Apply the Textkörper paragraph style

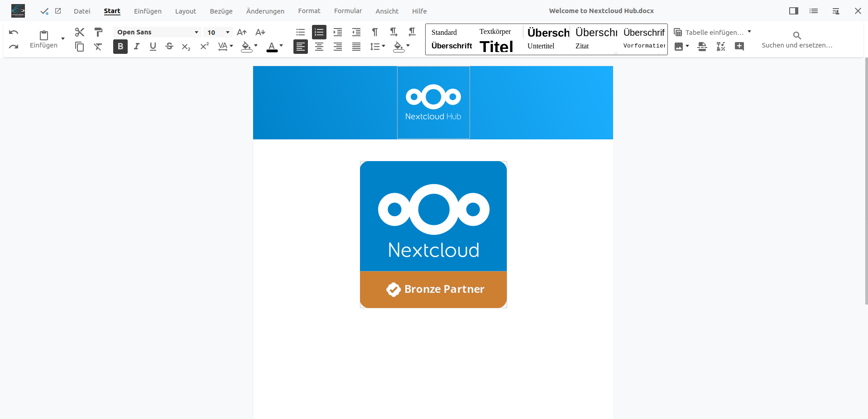click(495, 32)
